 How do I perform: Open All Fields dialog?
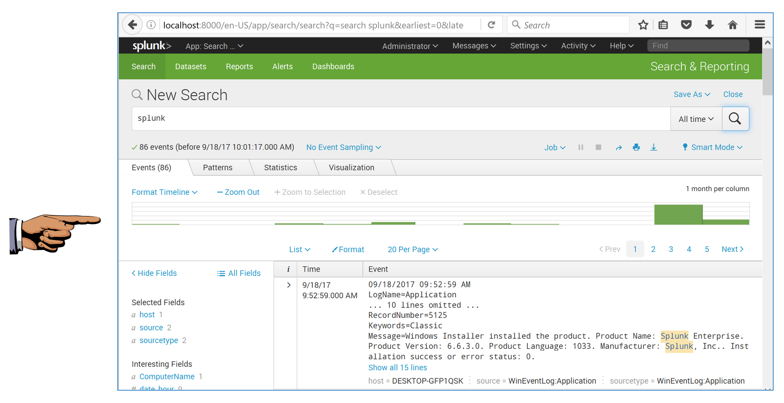pos(239,274)
